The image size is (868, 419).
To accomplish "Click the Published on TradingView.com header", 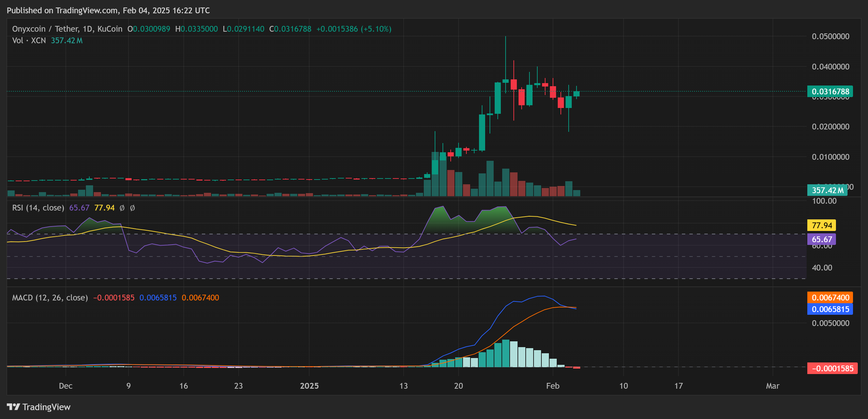I will click(108, 11).
